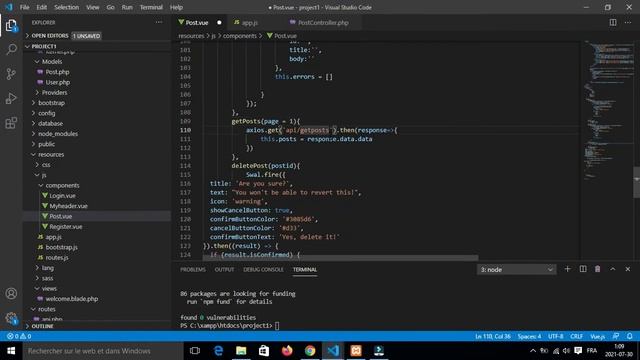The height and width of the screenshot is (360, 640).
Task: Open the Run and Debug view
Action: pos(11,98)
